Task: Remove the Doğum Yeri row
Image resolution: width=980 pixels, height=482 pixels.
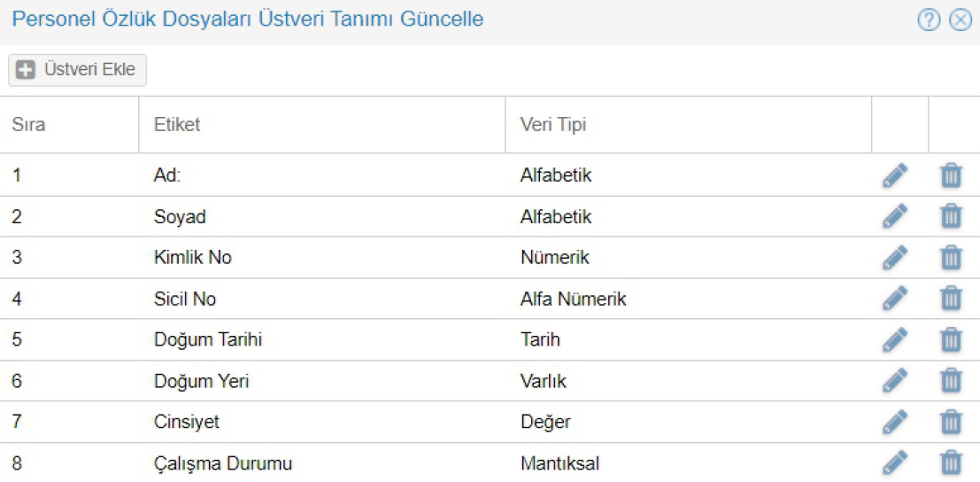Action: [x=950, y=381]
